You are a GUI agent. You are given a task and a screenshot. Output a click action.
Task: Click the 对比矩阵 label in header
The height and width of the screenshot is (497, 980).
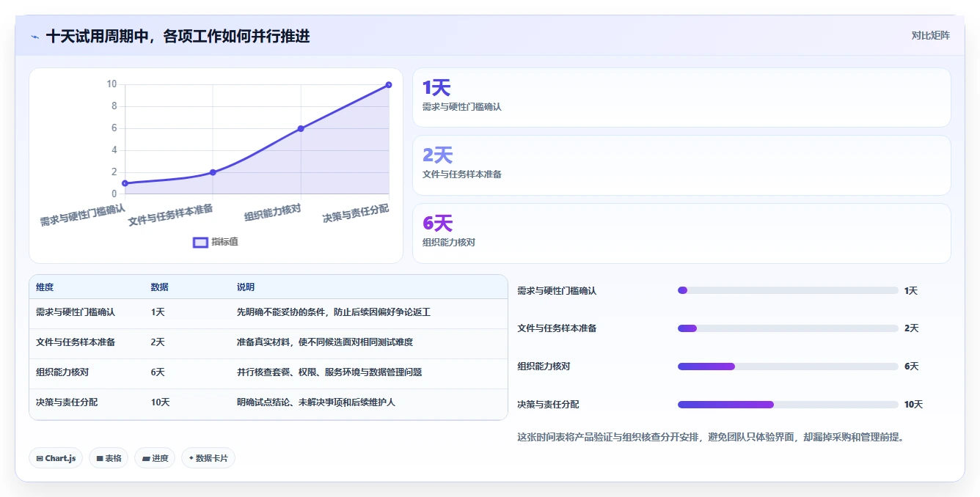(x=930, y=35)
